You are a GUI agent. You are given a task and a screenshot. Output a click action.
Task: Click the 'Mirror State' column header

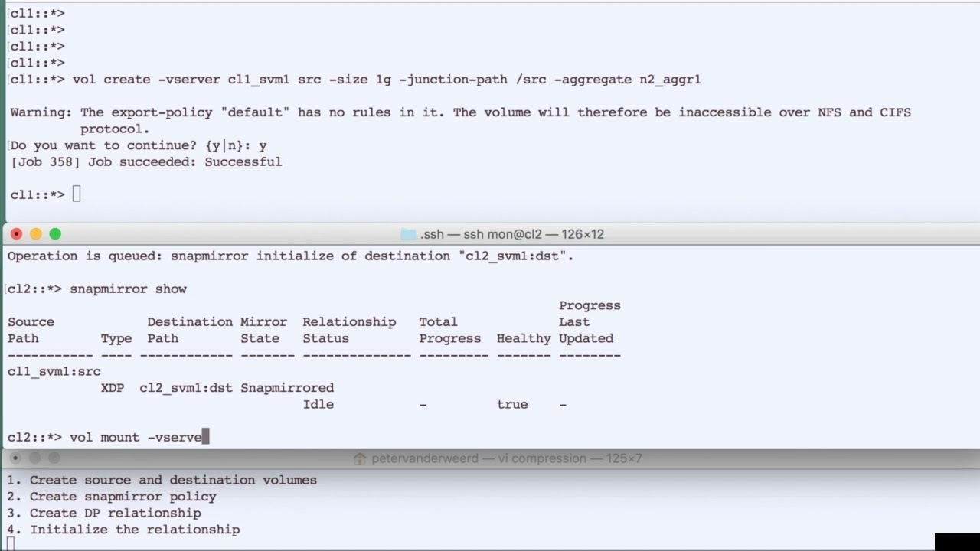(263, 330)
